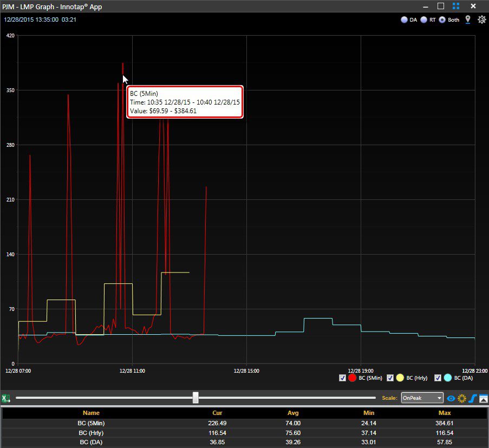Viewport: 489px width, 448px height.
Task: Click the blue tile layout icon
Action: pyautogui.click(x=456, y=6)
